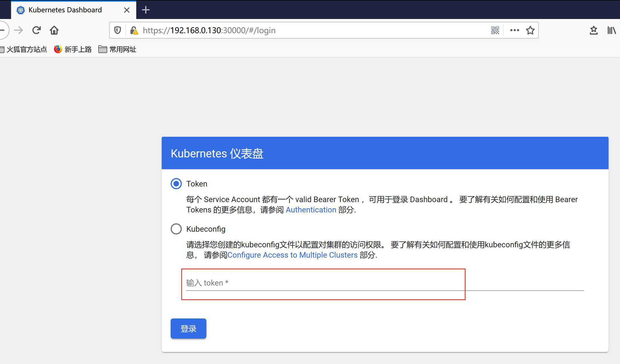Screen dimensions: 620x364
Task: Open the 新手上路 bookmark
Action: (73, 49)
